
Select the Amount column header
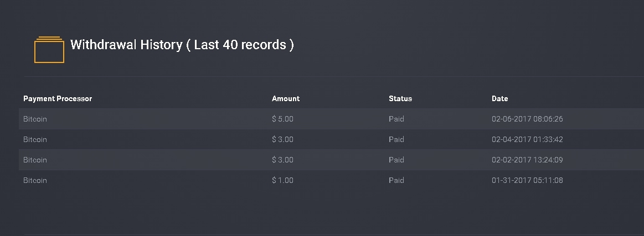point(286,98)
